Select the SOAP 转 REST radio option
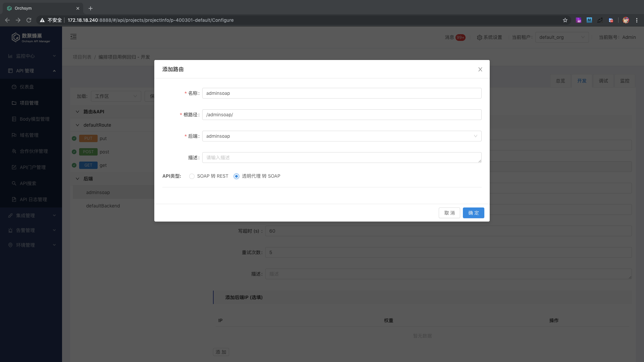Image resolution: width=644 pixels, height=362 pixels. click(x=192, y=176)
